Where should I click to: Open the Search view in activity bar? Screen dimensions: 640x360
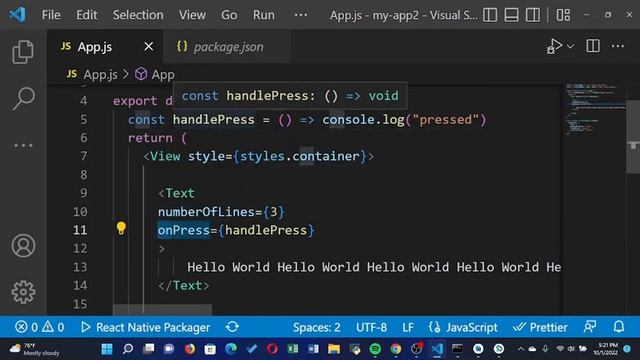tap(23, 98)
